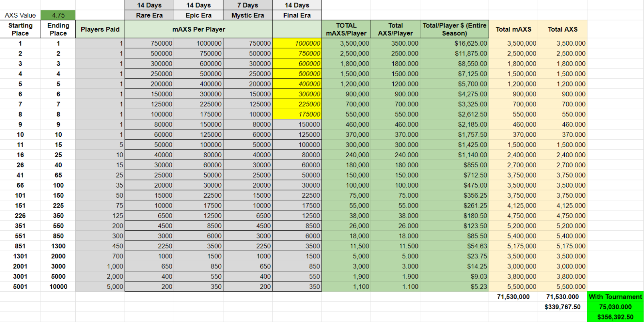Viewport: 644px width, 322px height.
Task: Click the 4,125.000 Total AXS cell
Action: tap(563, 206)
